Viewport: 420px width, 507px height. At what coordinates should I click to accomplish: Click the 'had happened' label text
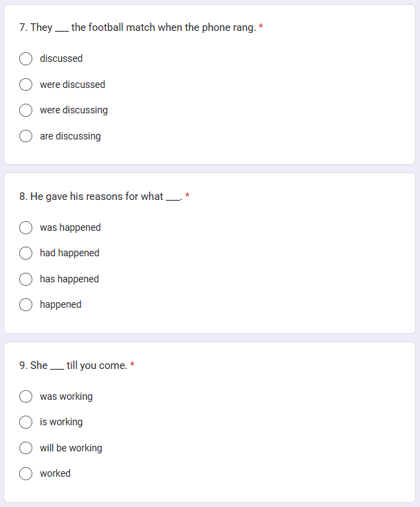point(69,253)
